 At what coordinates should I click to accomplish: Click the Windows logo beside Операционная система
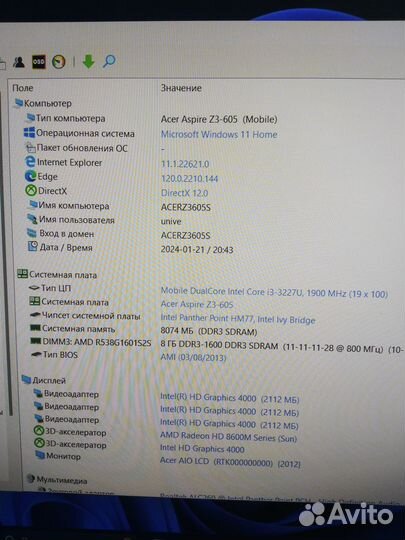(29, 133)
